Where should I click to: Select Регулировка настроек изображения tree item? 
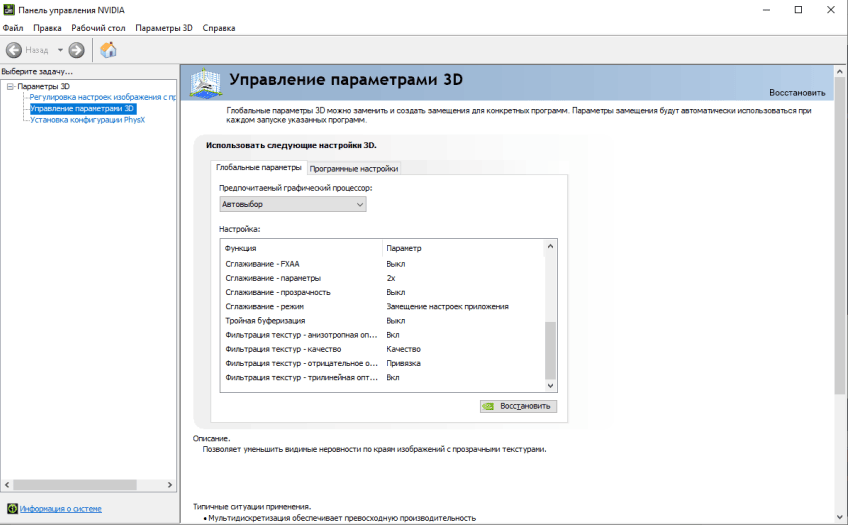(103, 98)
